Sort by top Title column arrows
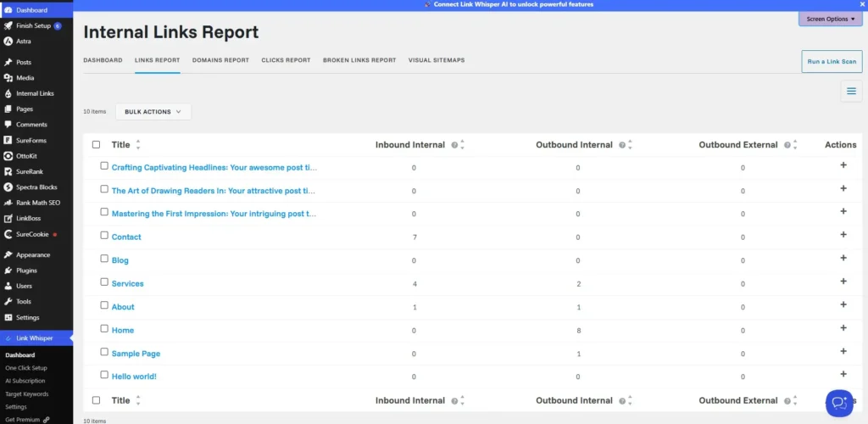 coord(138,145)
